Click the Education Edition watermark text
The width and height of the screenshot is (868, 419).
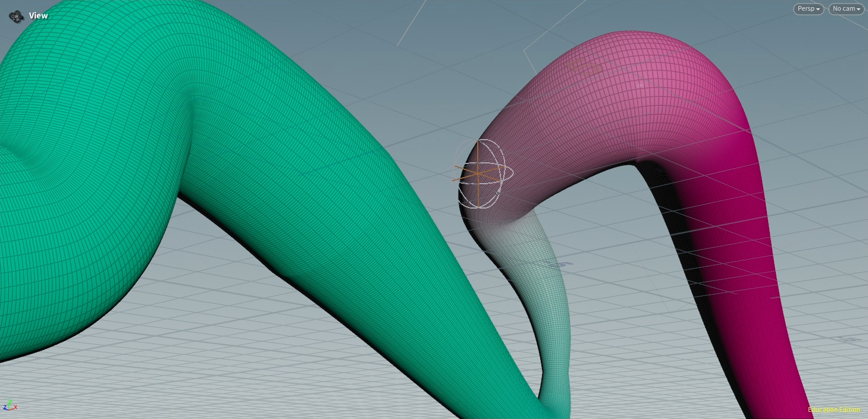coord(833,409)
